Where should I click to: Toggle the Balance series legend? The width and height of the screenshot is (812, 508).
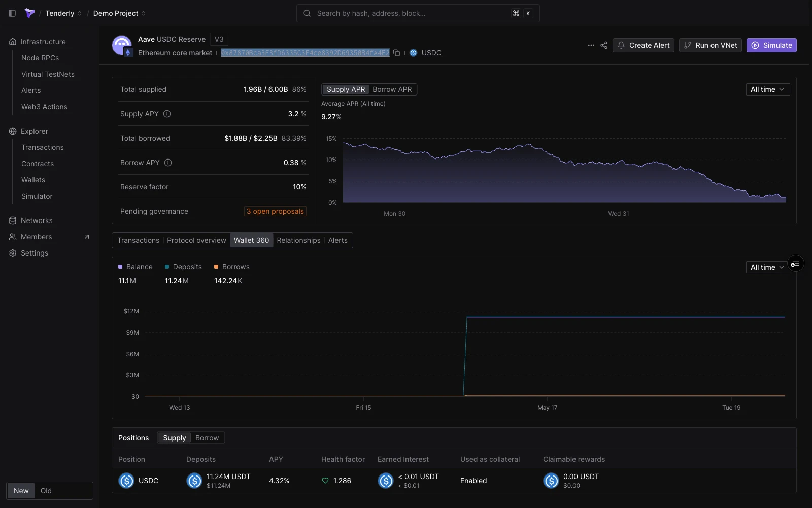[136, 267]
